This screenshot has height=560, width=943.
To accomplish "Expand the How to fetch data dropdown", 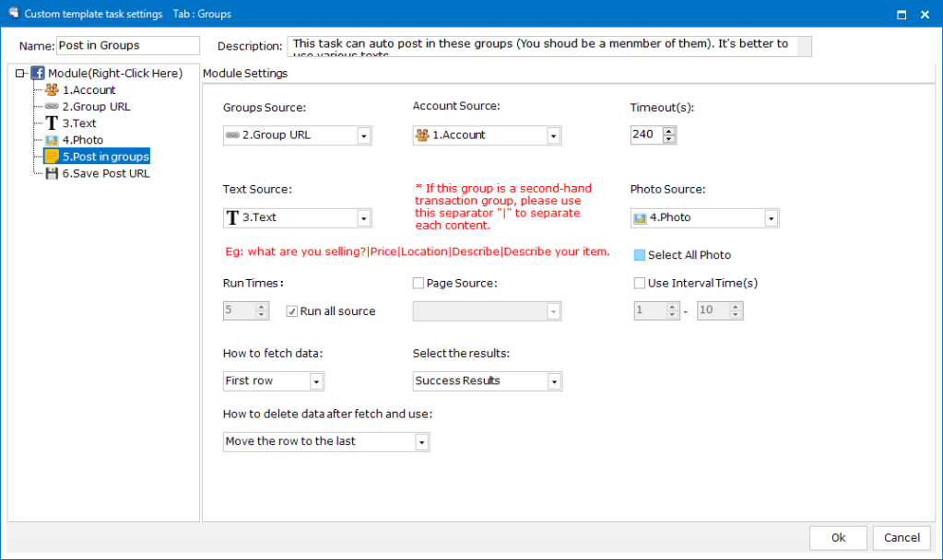I will tap(316, 381).
